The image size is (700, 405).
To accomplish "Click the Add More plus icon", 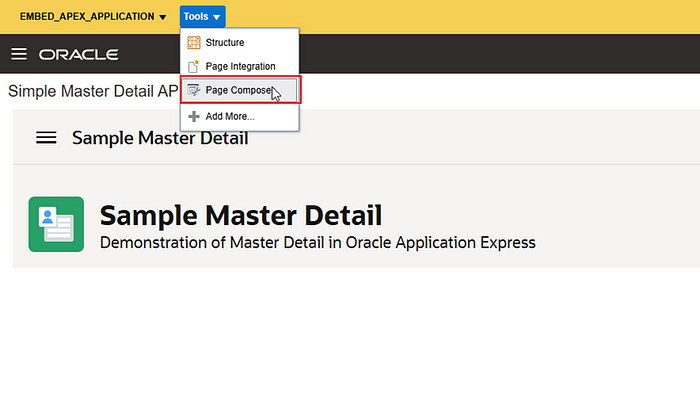I will tap(194, 117).
